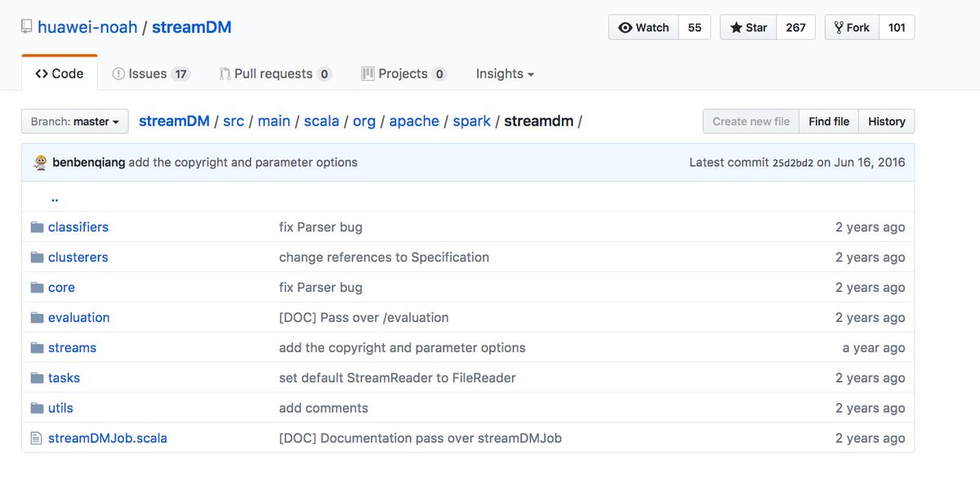
Task: Navigate to apache in breadcrumb
Action: tap(414, 121)
